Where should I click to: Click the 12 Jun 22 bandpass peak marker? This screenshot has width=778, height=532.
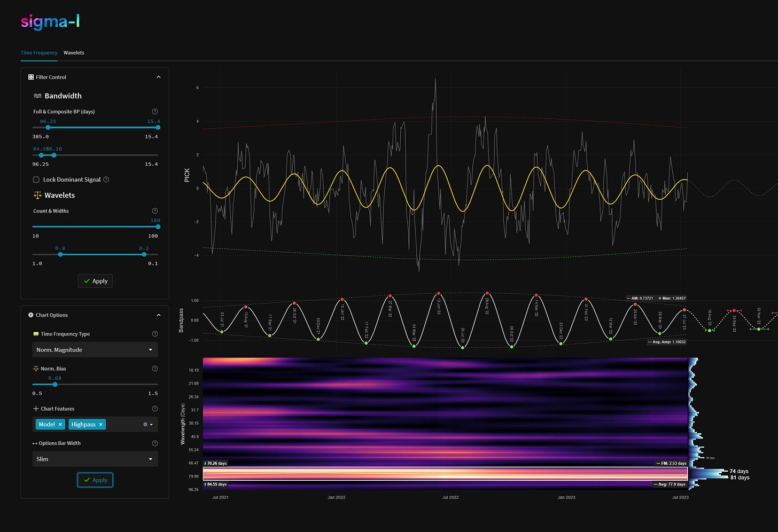pyautogui.click(x=439, y=293)
